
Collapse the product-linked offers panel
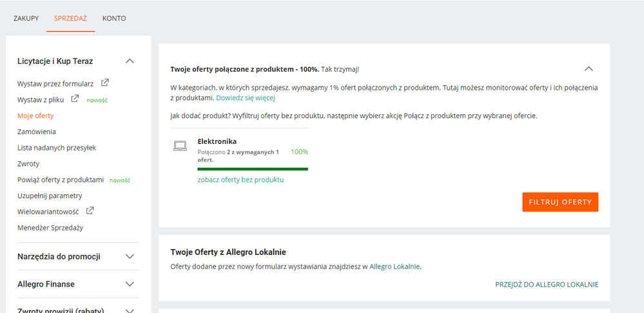[x=588, y=68]
